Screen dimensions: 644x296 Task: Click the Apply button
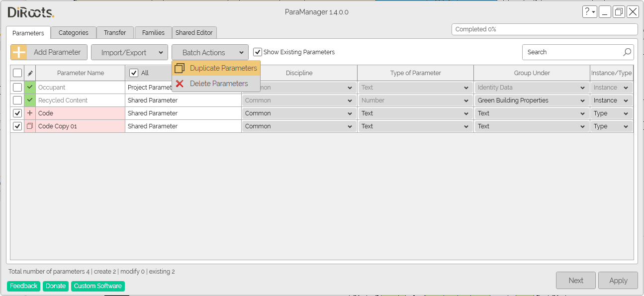pyautogui.click(x=618, y=280)
